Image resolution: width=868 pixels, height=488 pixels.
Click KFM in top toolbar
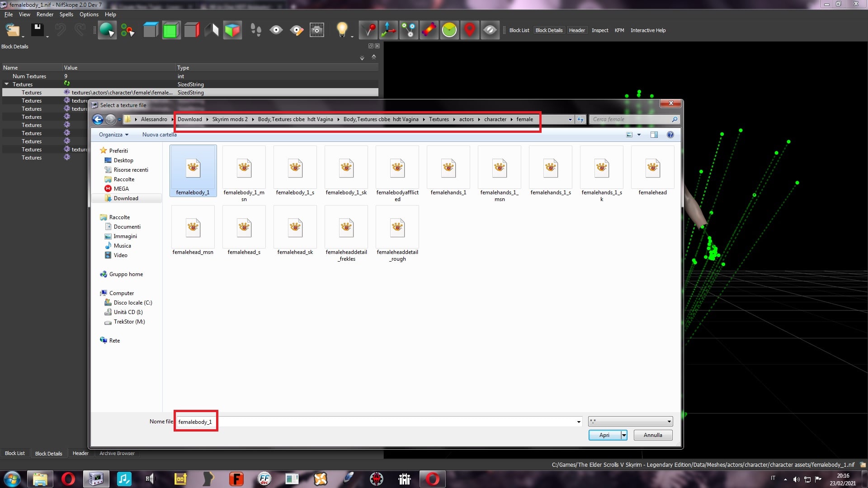coord(619,30)
